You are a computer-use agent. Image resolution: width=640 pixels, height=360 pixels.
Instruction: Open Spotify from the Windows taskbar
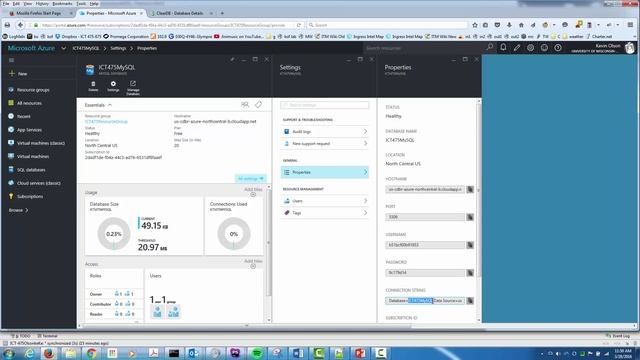click(257, 353)
